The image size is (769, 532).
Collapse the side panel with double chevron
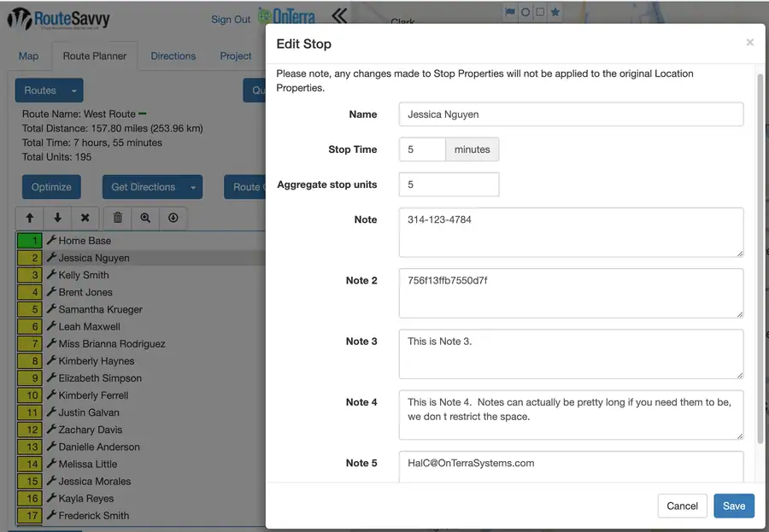point(339,15)
